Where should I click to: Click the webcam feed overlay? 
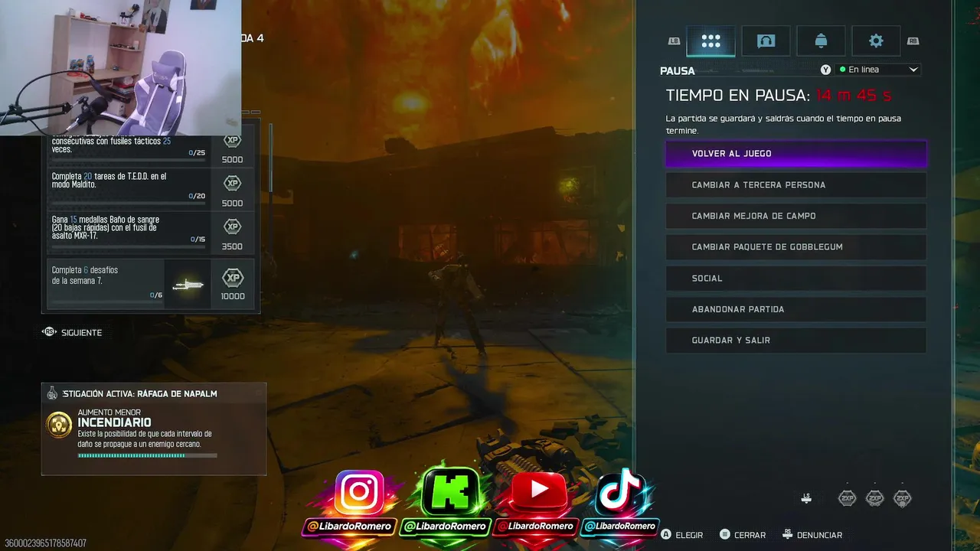point(120,67)
